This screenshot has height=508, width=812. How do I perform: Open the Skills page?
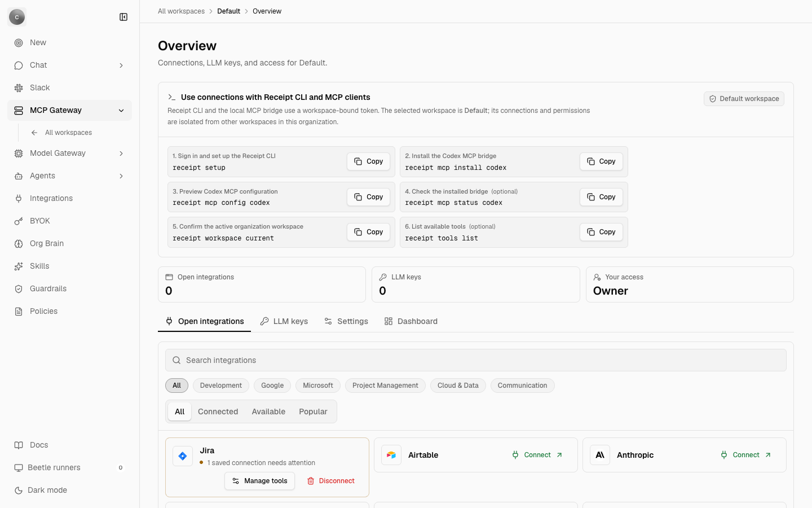tap(69, 266)
